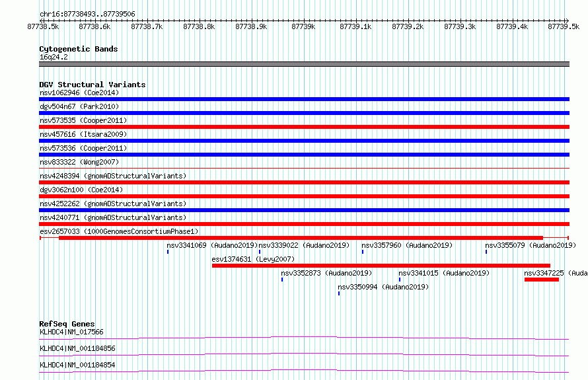Open esv1374631 (Levy2007) label
Image resolution: width=588 pixels, height=380 pixels.
point(253,259)
